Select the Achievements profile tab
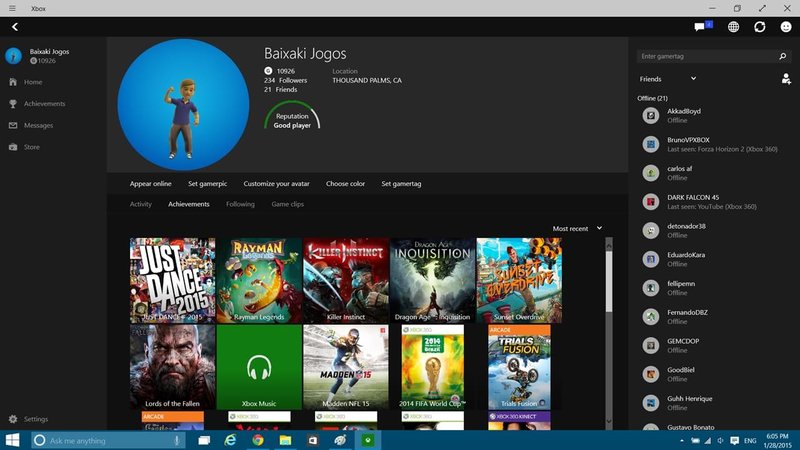Viewport: 800px width, 450px height. point(189,204)
